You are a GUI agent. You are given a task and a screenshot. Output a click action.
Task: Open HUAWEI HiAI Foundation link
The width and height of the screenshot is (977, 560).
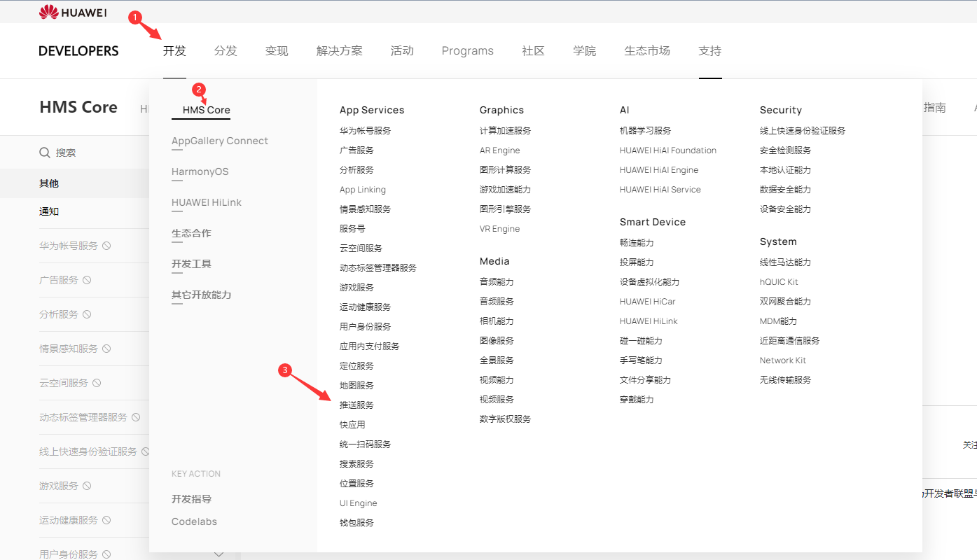(x=668, y=150)
